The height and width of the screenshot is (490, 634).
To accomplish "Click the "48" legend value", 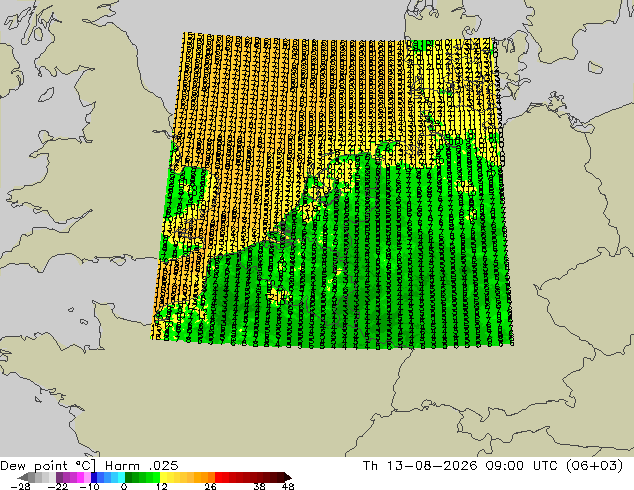I will 287,486.
